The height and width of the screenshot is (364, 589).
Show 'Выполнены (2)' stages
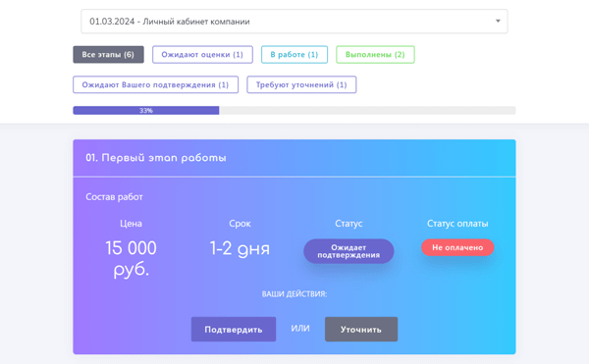click(375, 54)
